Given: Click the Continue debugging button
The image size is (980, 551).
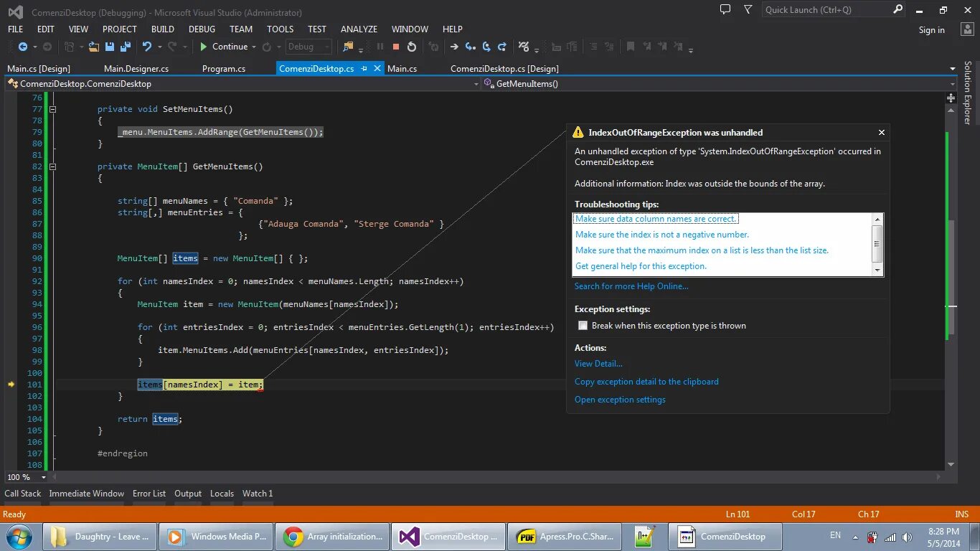Looking at the screenshot, I should [223, 47].
